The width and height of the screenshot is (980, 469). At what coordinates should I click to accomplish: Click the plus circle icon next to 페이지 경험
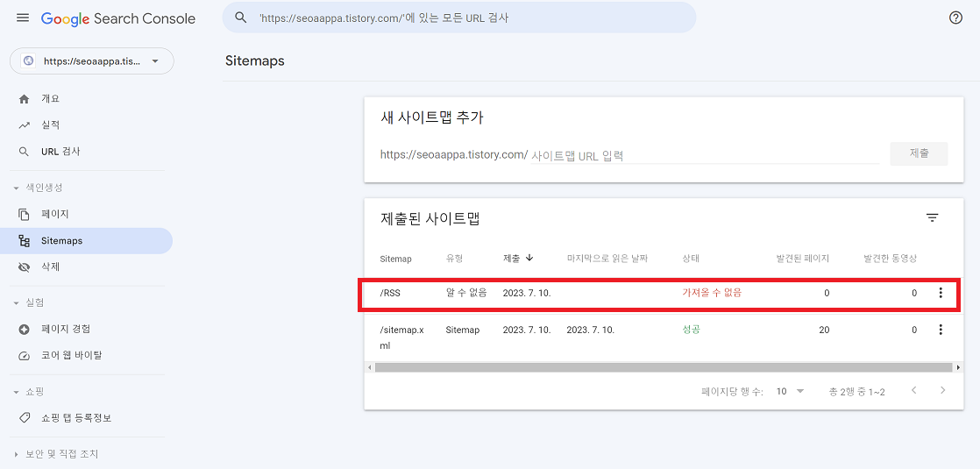coord(25,329)
